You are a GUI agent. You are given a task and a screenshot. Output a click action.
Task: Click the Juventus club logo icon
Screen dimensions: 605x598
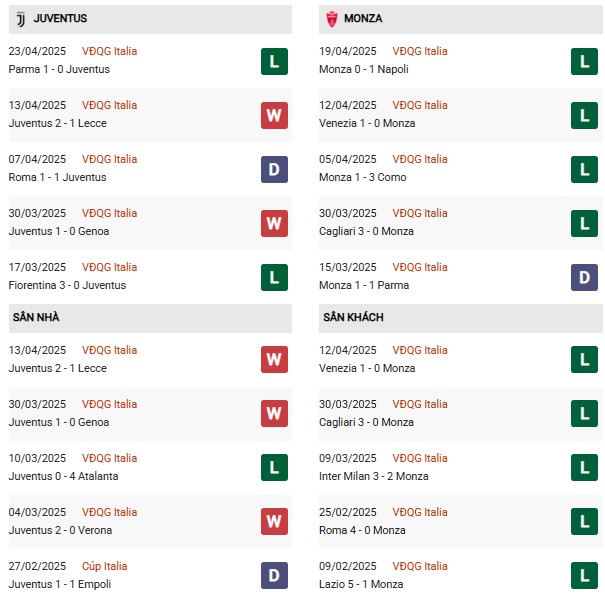coord(20,18)
